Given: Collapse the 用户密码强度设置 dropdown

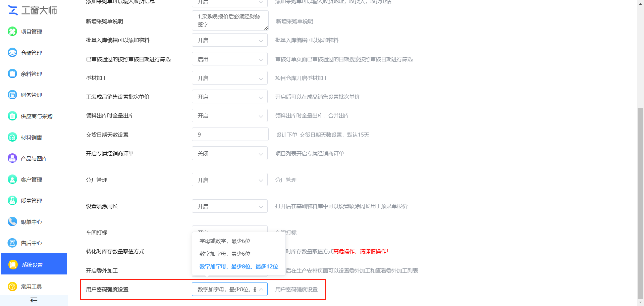Looking at the screenshot, I should tap(230, 289).
